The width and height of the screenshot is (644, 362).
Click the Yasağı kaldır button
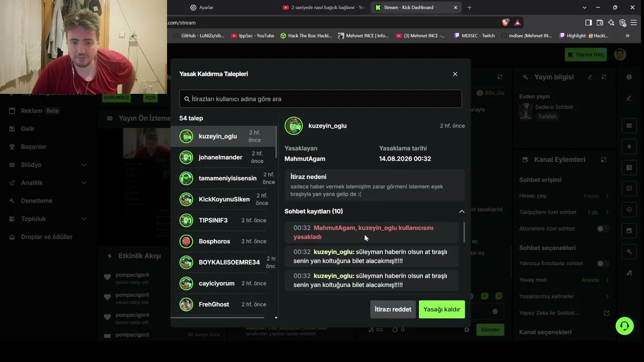tap(442, 309)
